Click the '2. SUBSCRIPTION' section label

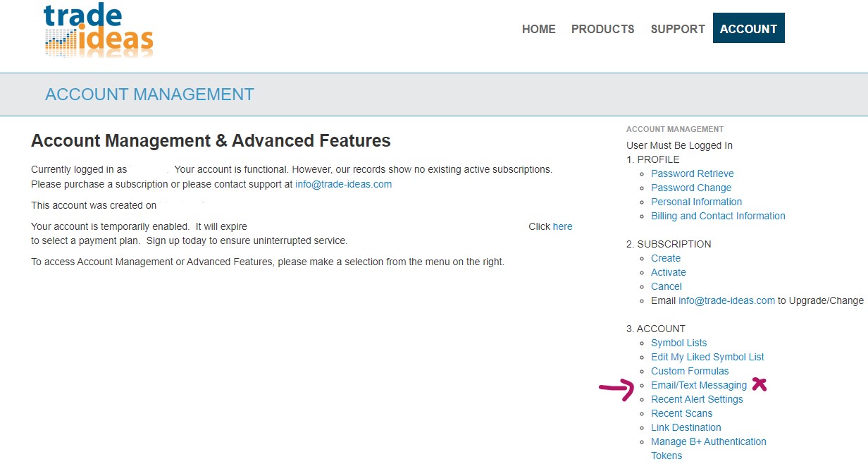pos(669,244)
